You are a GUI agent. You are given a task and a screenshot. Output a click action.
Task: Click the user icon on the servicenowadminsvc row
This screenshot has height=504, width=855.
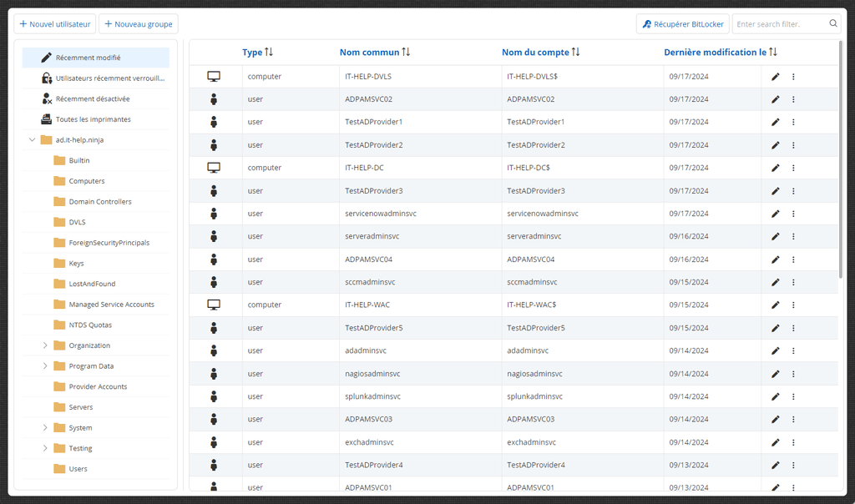tap(214, 213)
